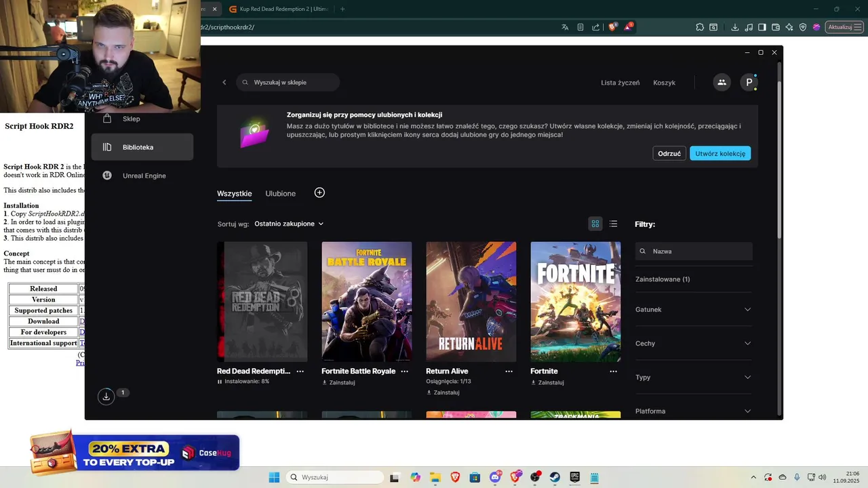Open File Explorer from the taskbar
868x488 pixels.
tap(435, 477)
